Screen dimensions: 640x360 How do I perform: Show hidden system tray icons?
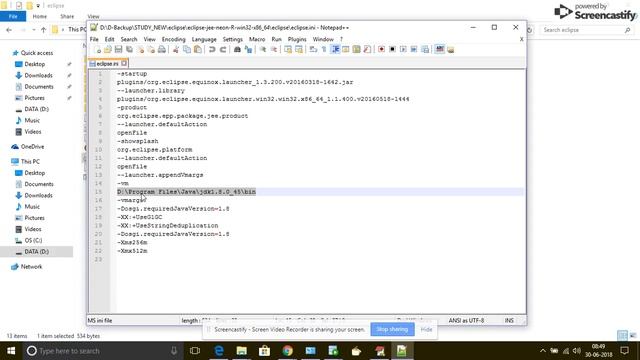point(542,351)
